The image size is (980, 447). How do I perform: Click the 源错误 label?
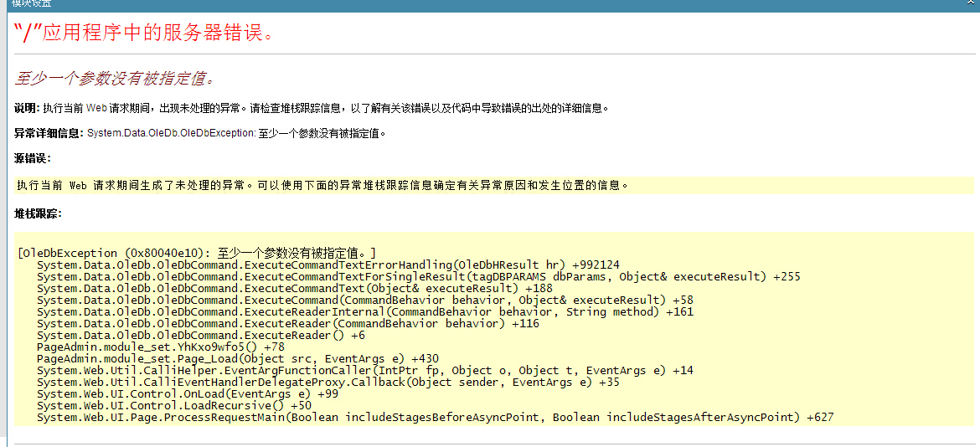click(x=32, y=158)
